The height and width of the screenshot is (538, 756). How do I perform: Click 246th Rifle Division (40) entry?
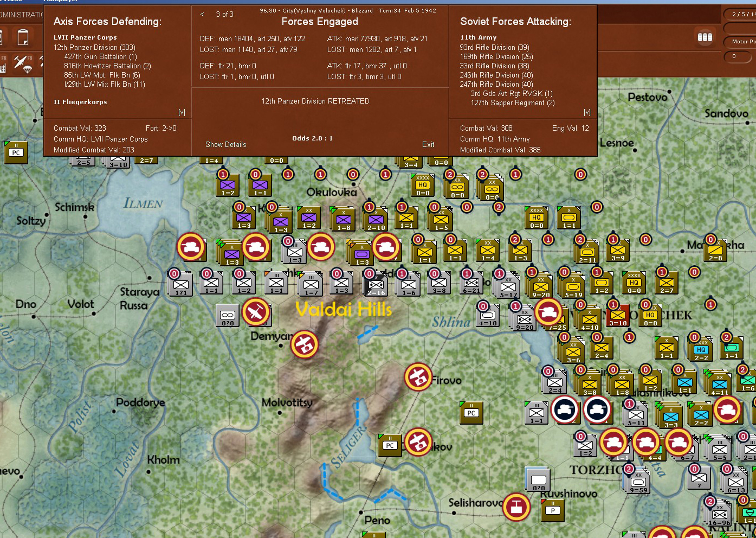click(496, 75)
